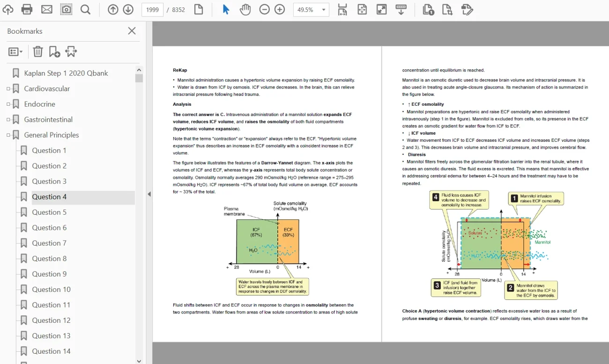Go to previous page arrow
The height and width of the screenshot is (364, 609).
(113, 9)
